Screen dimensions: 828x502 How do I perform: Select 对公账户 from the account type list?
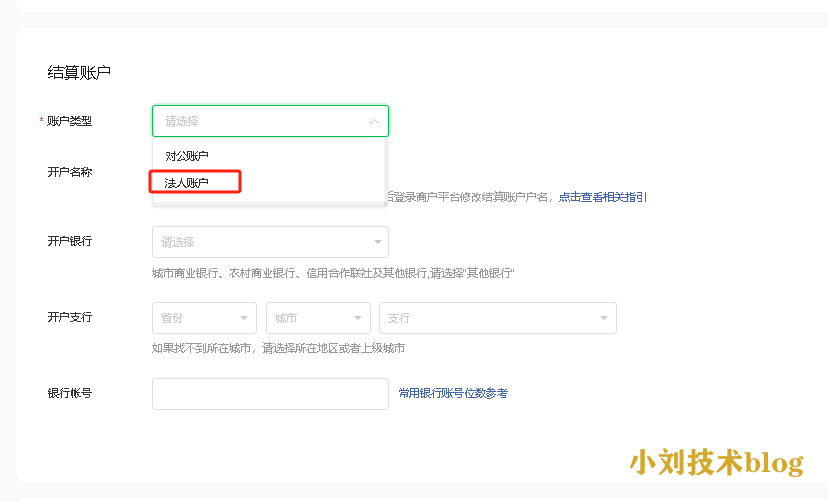coord(187,156)
